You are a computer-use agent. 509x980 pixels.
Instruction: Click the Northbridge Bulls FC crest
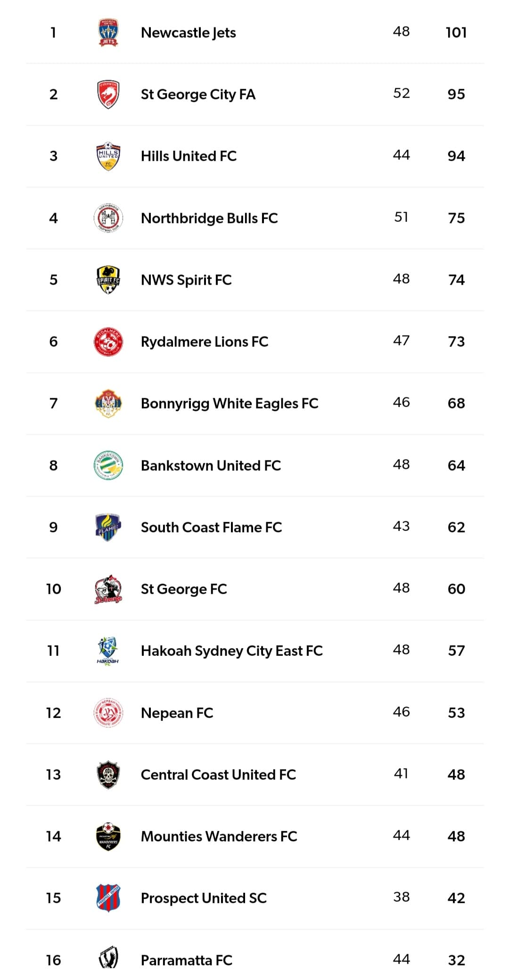[x=108, y=218]
